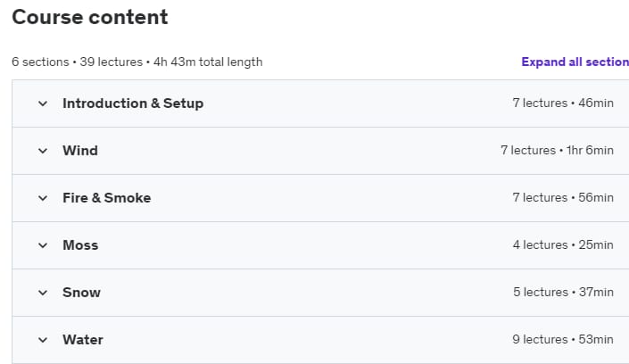Click Expand all sections link
This screenshot has width=629, height=364.
(575, 62)
